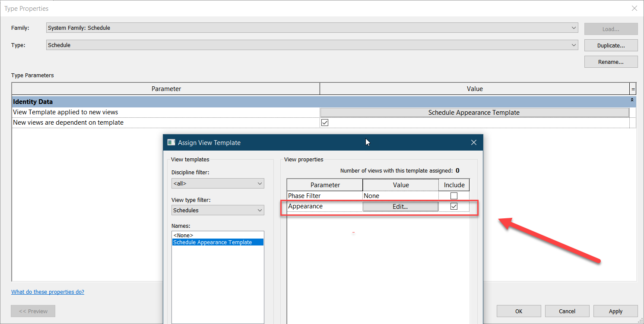Click the equals formula icon beside Value column

pos(633,88)
